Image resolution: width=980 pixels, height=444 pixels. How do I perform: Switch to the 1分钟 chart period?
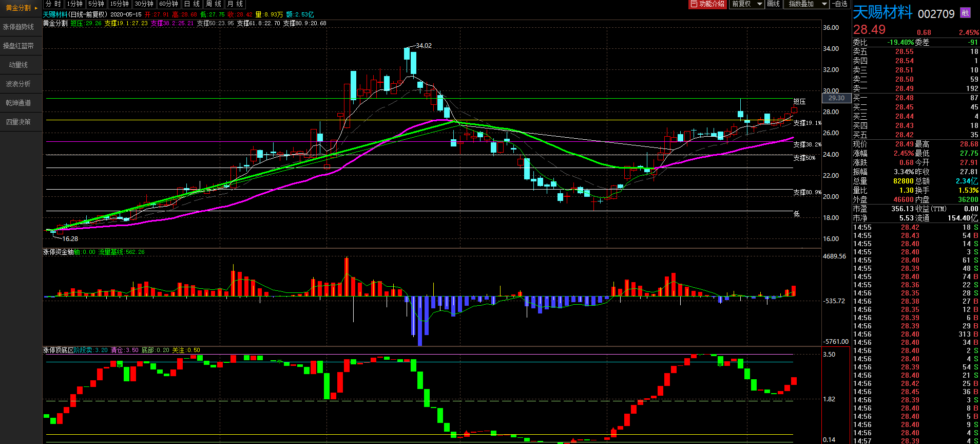tap(74, 4)
